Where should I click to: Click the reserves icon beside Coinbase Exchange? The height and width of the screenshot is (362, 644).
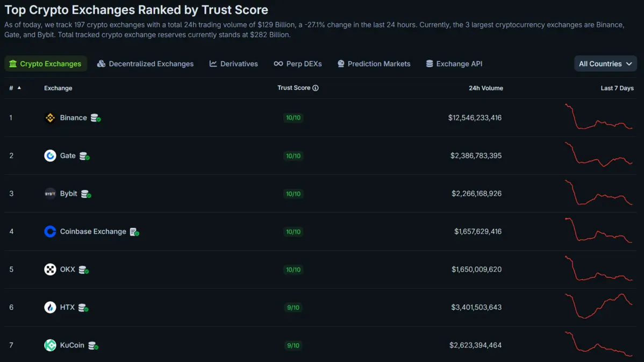[134, 232]
